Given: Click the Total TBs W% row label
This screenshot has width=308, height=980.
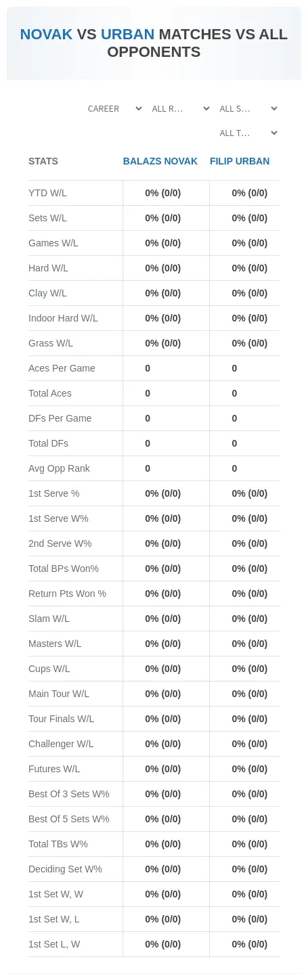Looking at the screenshot, I should click(x=58, y=844).
